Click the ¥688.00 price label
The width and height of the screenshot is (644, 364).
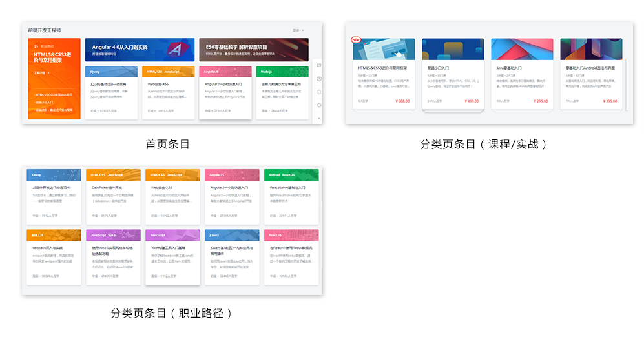click(402, 101)
